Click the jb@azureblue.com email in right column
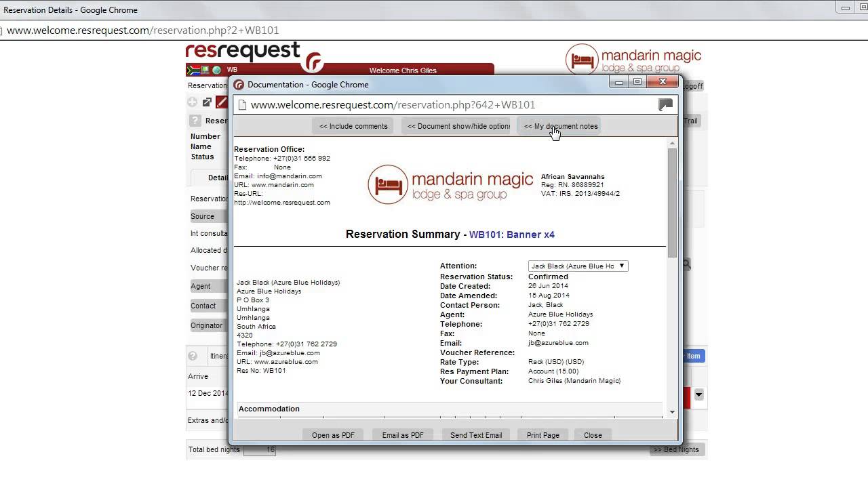Image resolution: width=868 pixels, height=488 pixels. (x=558, y=343)
